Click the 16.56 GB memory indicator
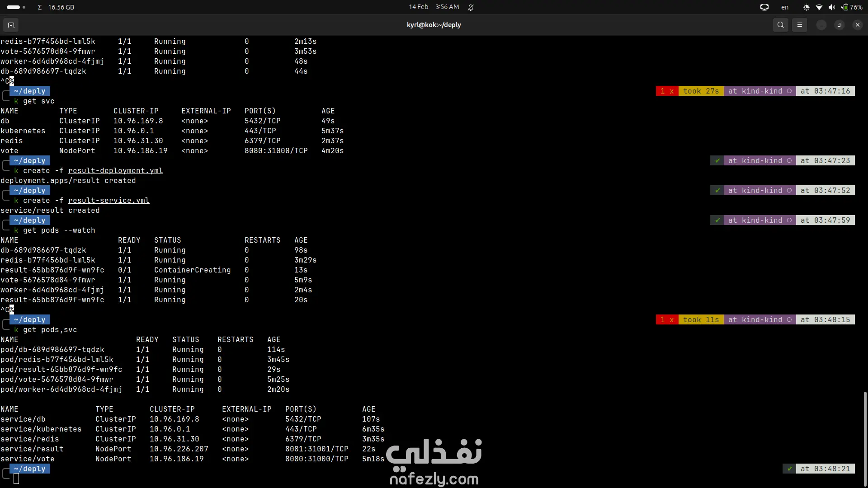 (x=61, y=7)
